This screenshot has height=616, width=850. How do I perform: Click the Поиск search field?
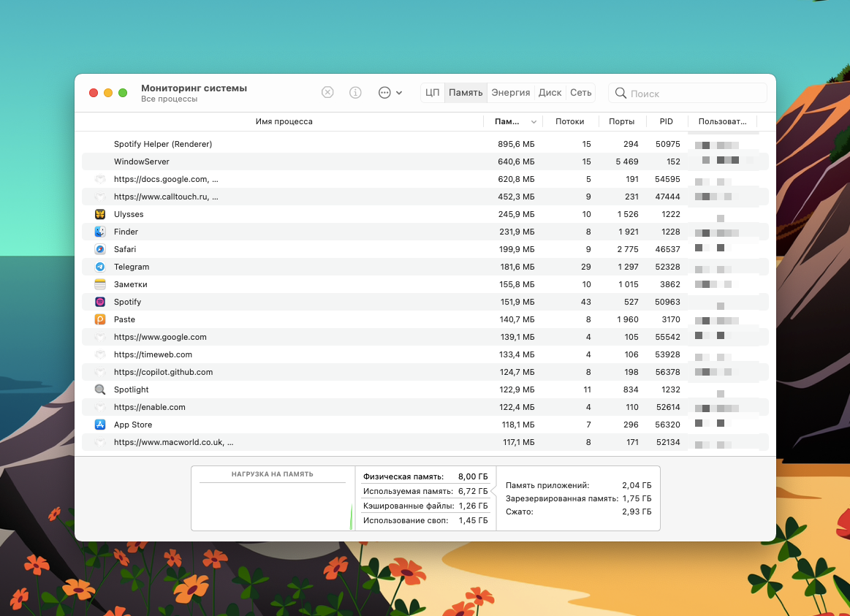pyautogui.click(x=687, y=94)
